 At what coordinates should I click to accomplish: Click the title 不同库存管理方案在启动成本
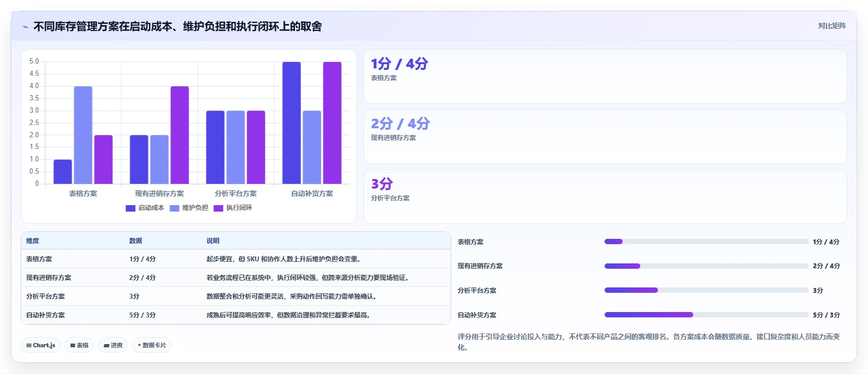tap(177, 27)
